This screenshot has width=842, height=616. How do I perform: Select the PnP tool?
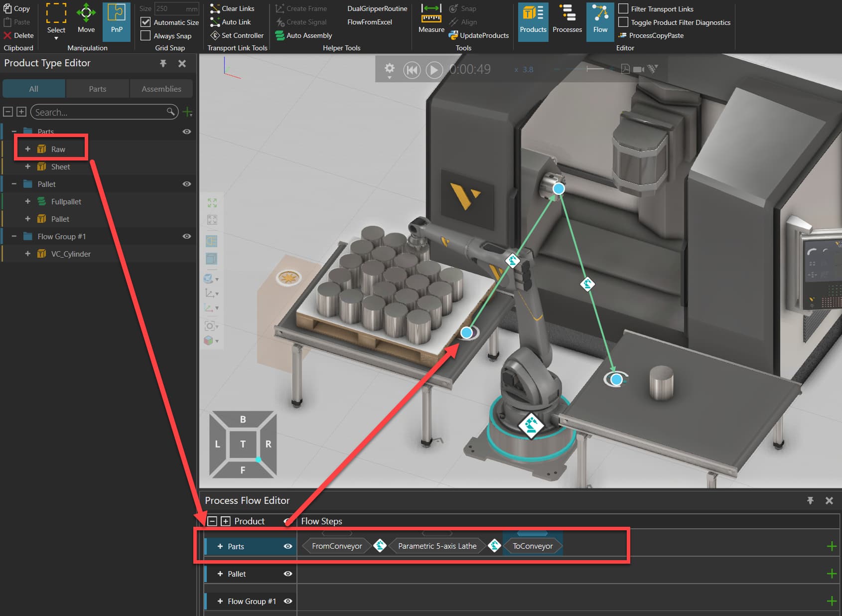(x=117, y=21)
